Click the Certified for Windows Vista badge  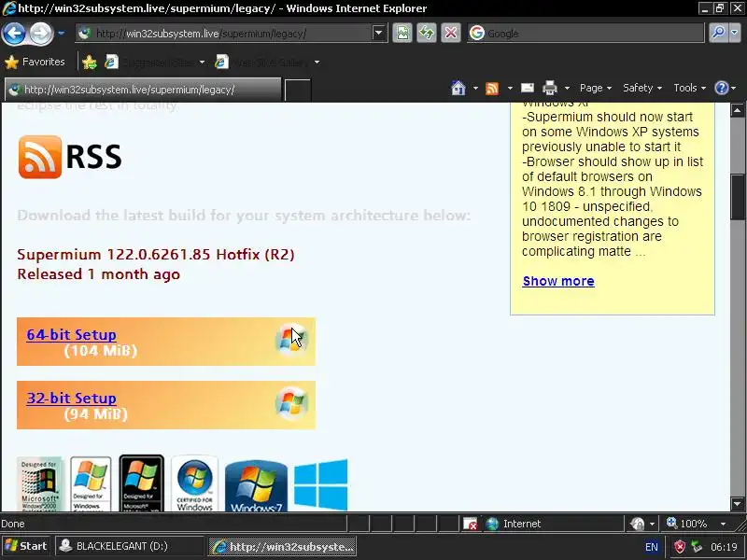tap(194, 483)
